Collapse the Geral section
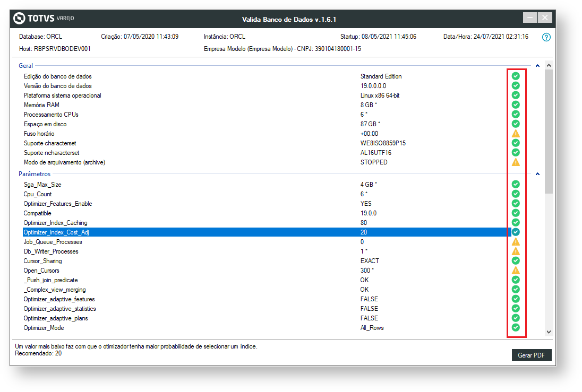This screenshot has height=392, width=582. tap(537, 66)
